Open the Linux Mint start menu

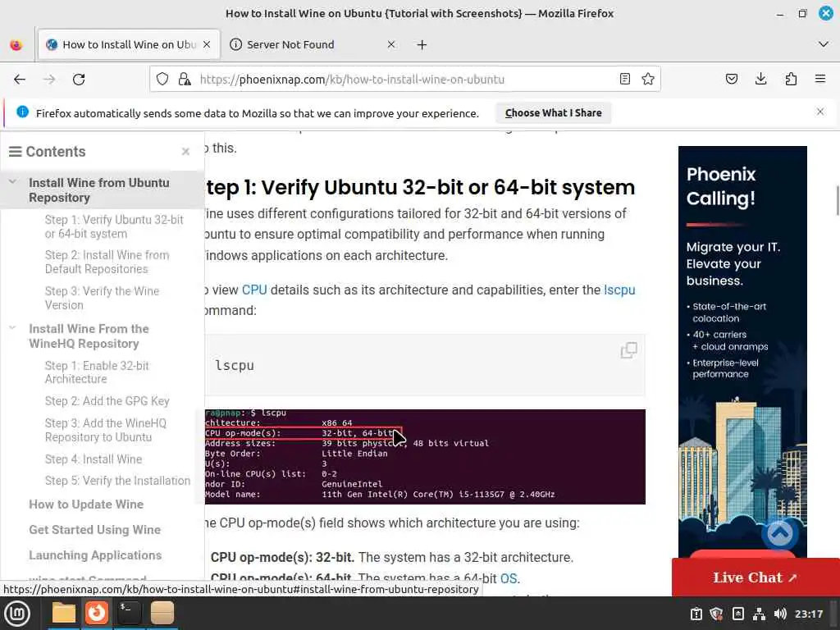point(18,614)
